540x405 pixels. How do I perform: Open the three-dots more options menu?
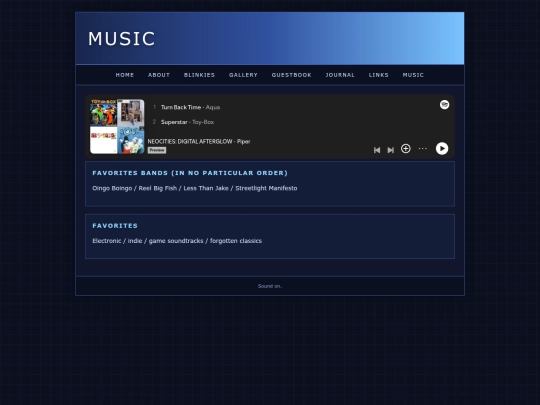(423, 148)
